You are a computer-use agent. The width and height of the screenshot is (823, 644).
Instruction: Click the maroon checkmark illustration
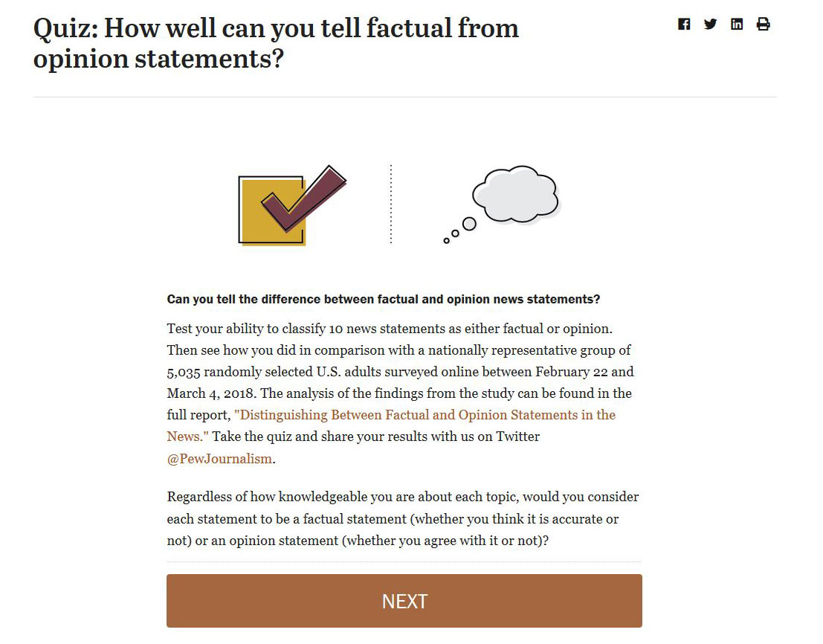coord(304,199)
